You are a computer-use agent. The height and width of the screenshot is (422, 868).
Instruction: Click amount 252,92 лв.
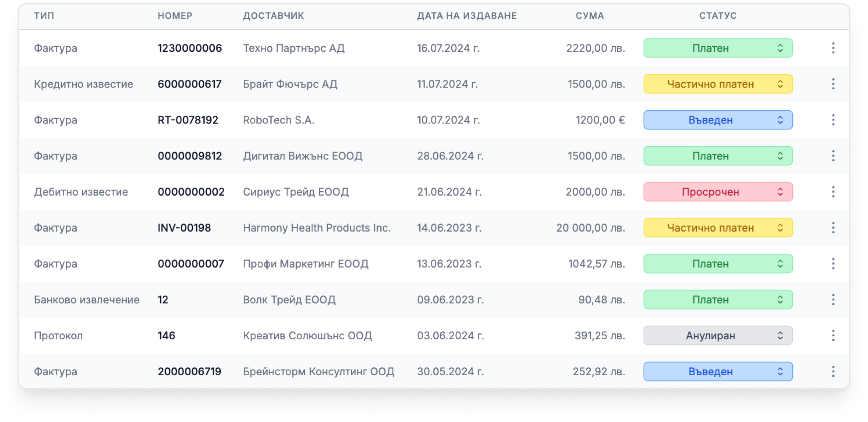pos(599,372)
